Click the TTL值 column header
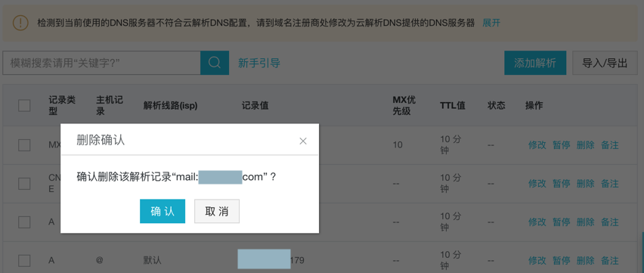The height and width of the screenshot is (273, 644). 453,106
